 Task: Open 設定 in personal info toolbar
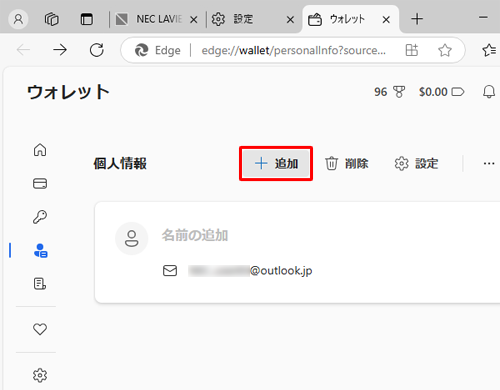tap(416, 163)
